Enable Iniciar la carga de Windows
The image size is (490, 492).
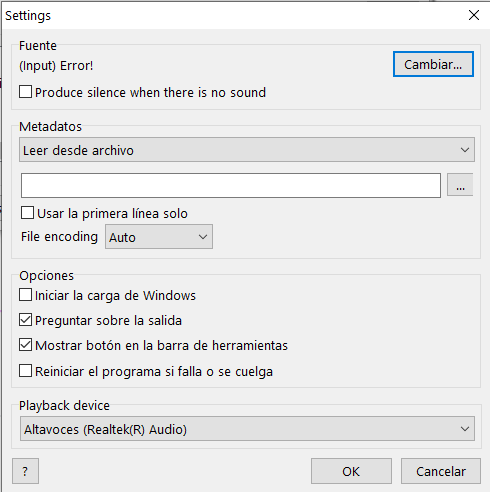click(26, 295)
